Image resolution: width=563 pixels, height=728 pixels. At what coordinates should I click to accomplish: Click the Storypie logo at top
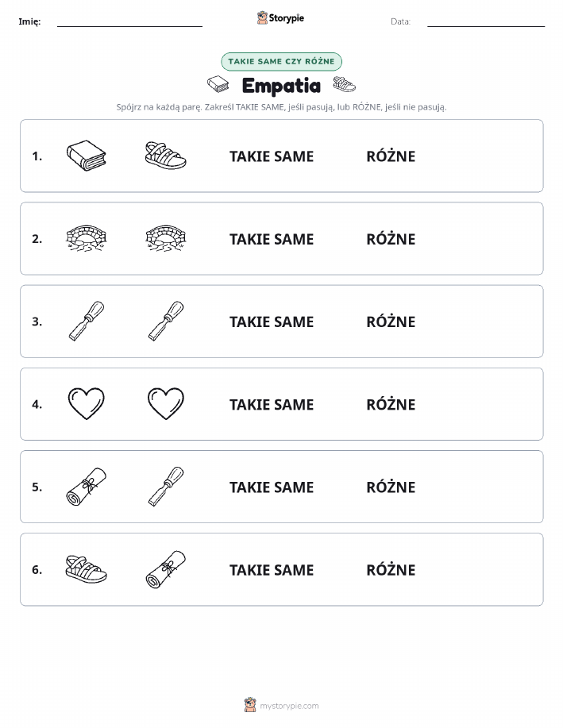point(280,18)
